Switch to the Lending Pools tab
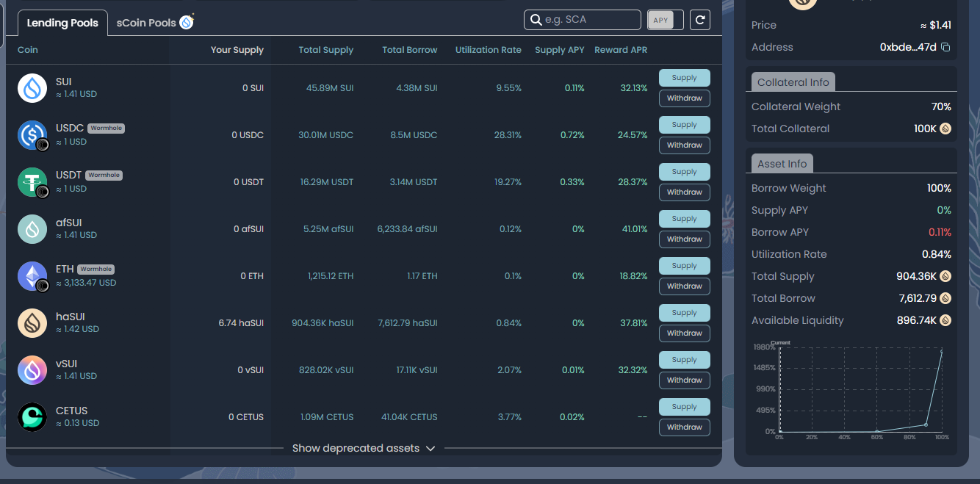This screenshot has height=484, width=980. pos(62,23)
